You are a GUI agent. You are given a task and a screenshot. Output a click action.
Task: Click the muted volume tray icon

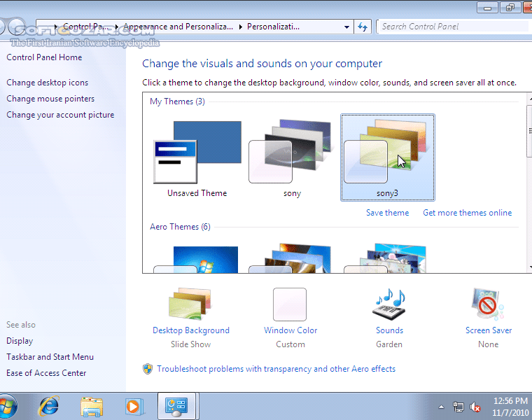point(475,407)
